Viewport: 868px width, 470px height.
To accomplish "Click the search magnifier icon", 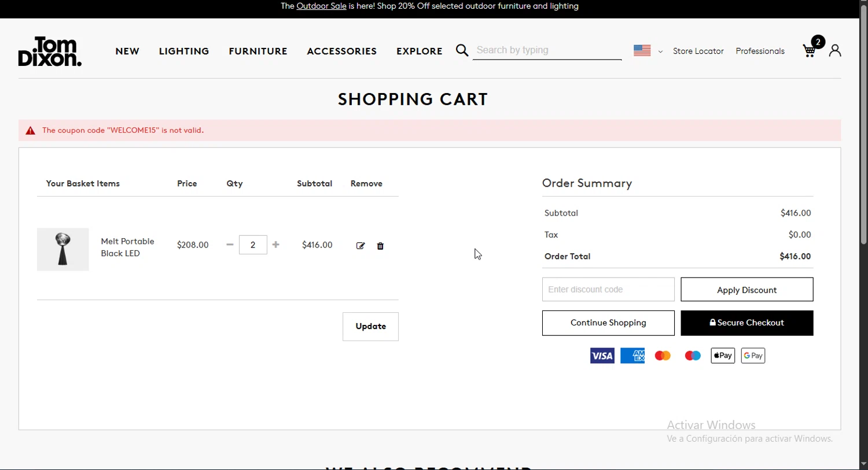I will [462, 51].
